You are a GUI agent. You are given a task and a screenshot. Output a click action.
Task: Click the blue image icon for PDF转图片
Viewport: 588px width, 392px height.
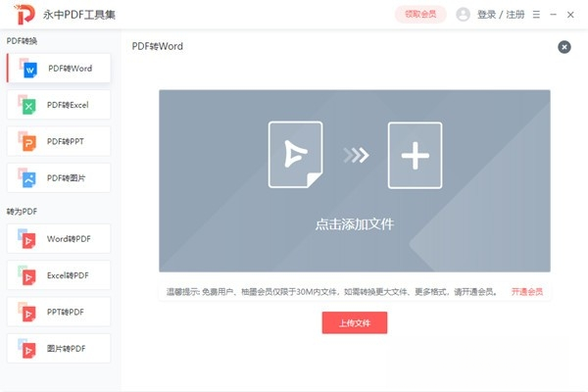[27, 177]
